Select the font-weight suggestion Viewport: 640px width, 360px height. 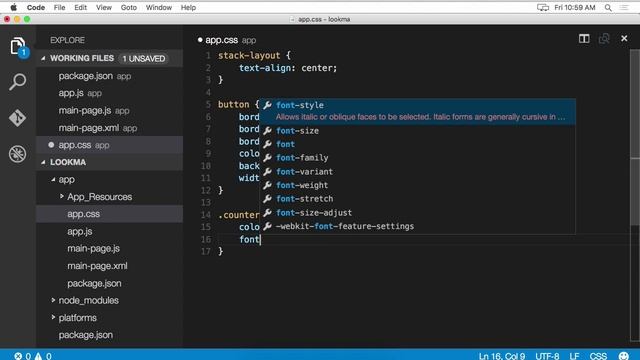pyautogui.click(x=418, y=185)
